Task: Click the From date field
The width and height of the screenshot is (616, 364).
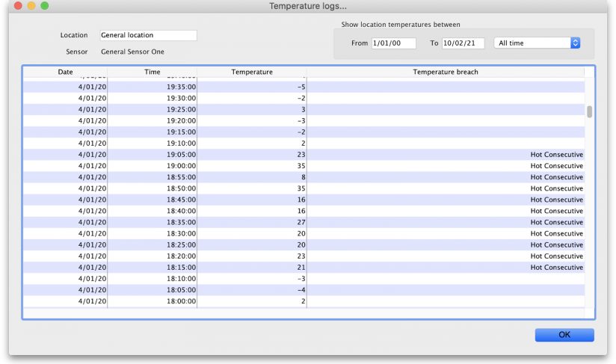Action: pyautogui.click(x=393, y=43)
